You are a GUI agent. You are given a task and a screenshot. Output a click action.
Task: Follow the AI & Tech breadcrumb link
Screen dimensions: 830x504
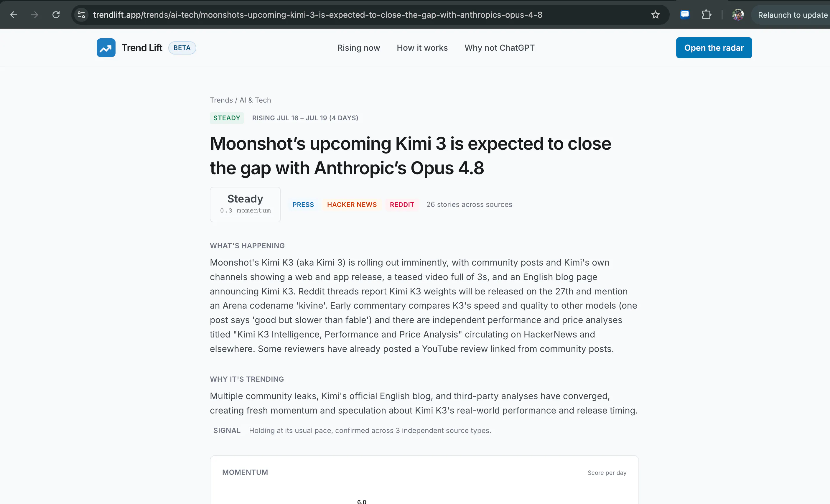(x=255, y=100)
